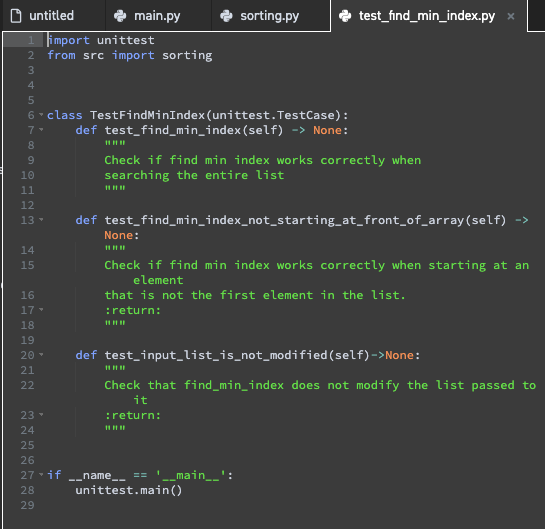Switch to the untitled tab

click(52, 16)
